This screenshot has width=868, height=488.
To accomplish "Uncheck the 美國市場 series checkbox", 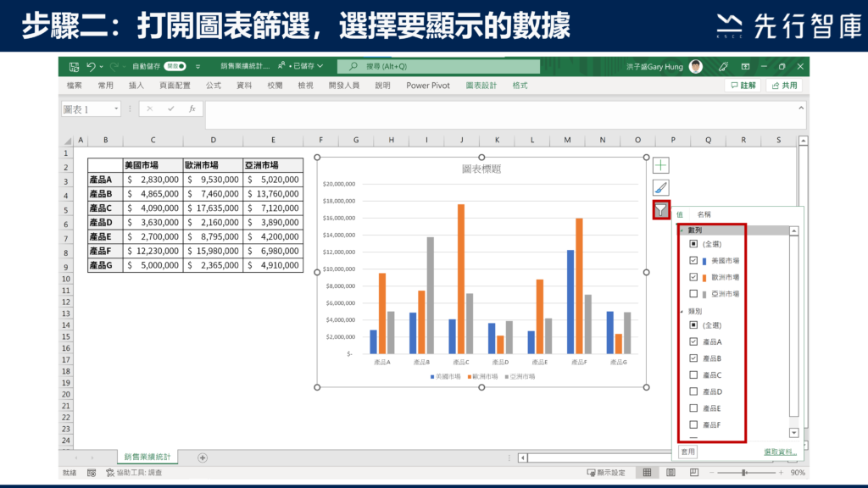I will pyautogui.click(x=693, y=260).
